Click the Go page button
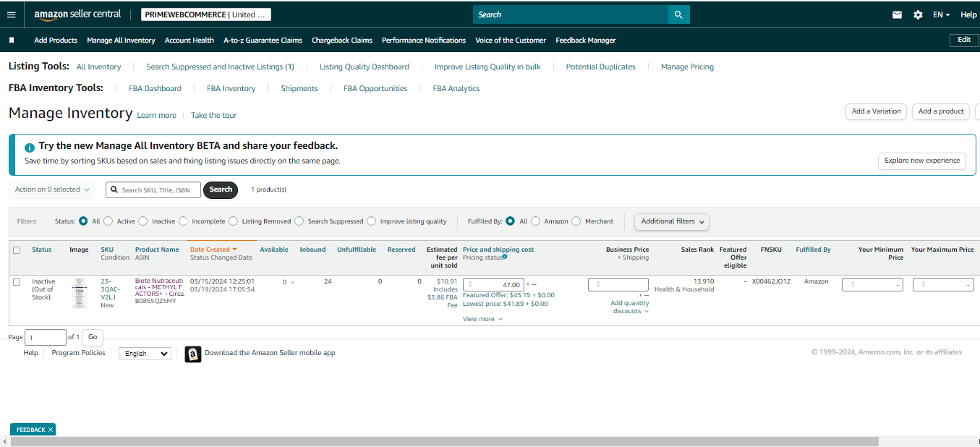980x447 pixels. point(93,337)
